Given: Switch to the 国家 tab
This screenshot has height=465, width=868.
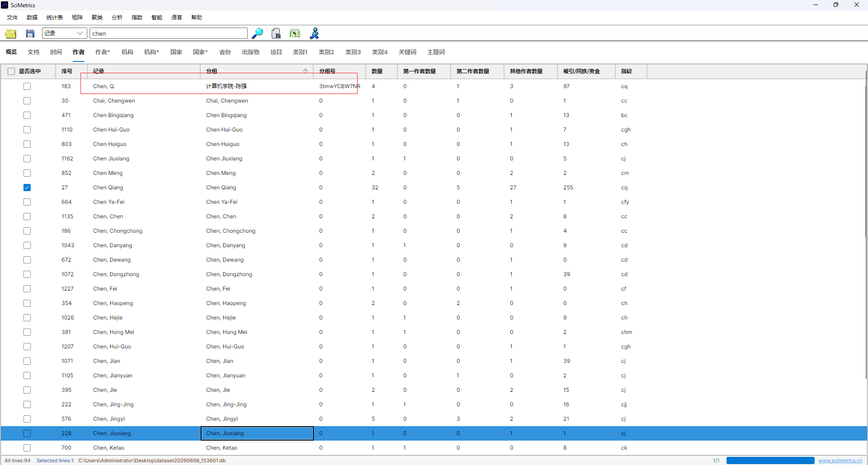Looking at the screenshot, I should tap(176, 52).
